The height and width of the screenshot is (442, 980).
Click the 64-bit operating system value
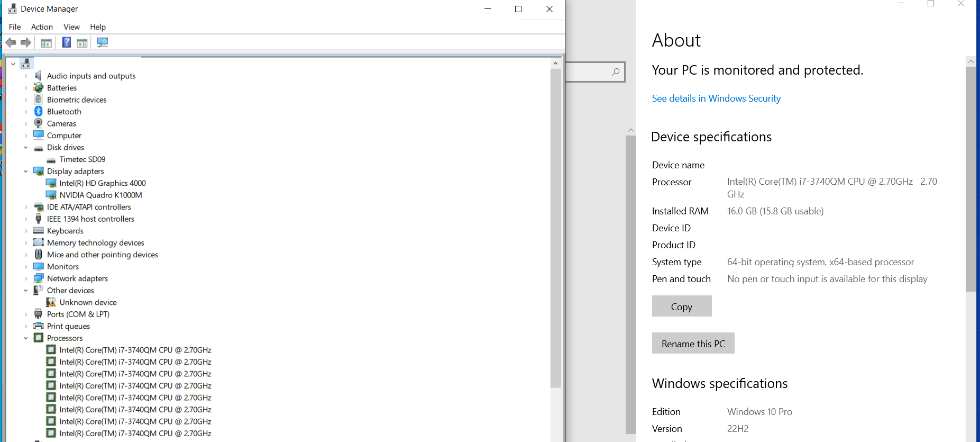click(820, 262)
